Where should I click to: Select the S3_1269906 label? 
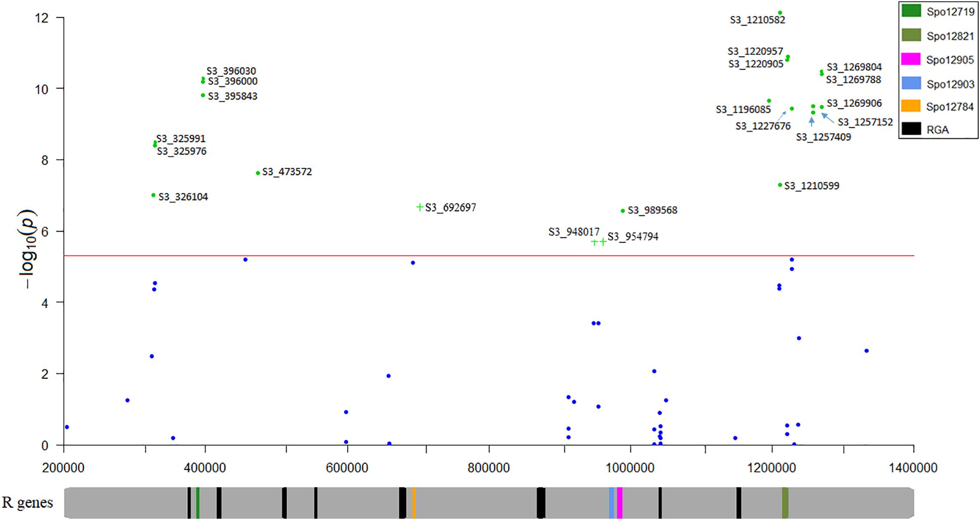[854, 103]
